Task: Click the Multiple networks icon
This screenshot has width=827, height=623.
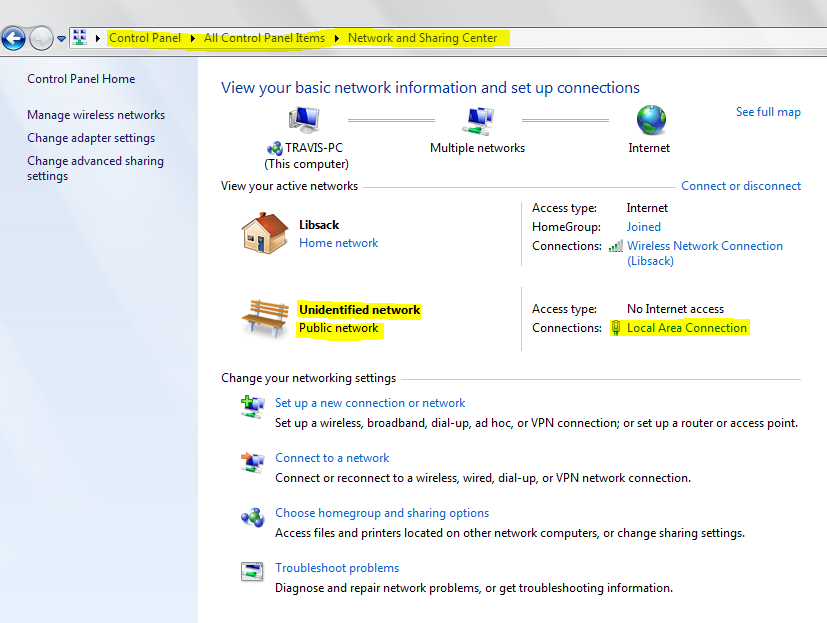Action: pos(478,121)
